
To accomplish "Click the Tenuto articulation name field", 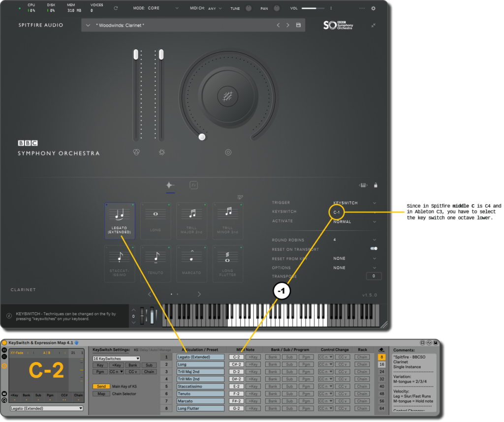I will coord(200,394).
